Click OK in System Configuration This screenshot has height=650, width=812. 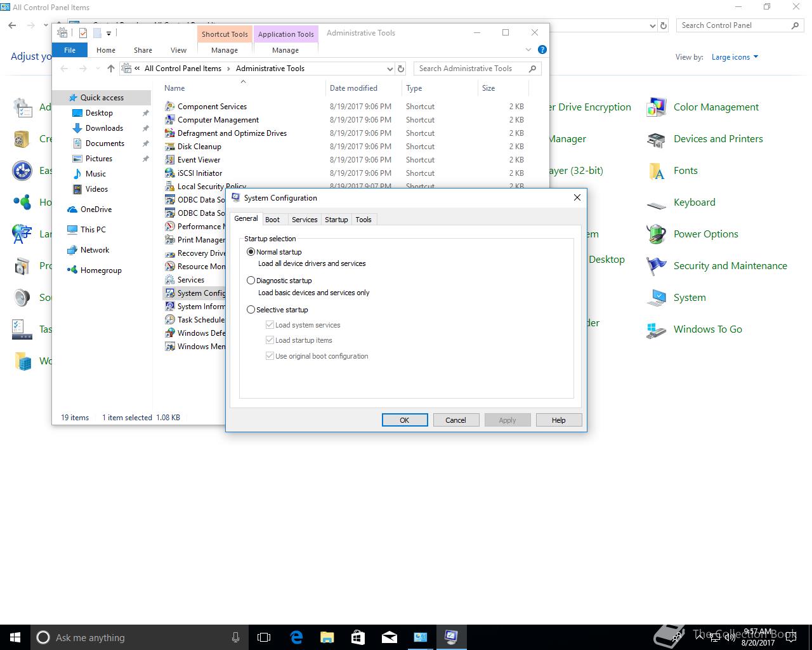click(405, 420)
